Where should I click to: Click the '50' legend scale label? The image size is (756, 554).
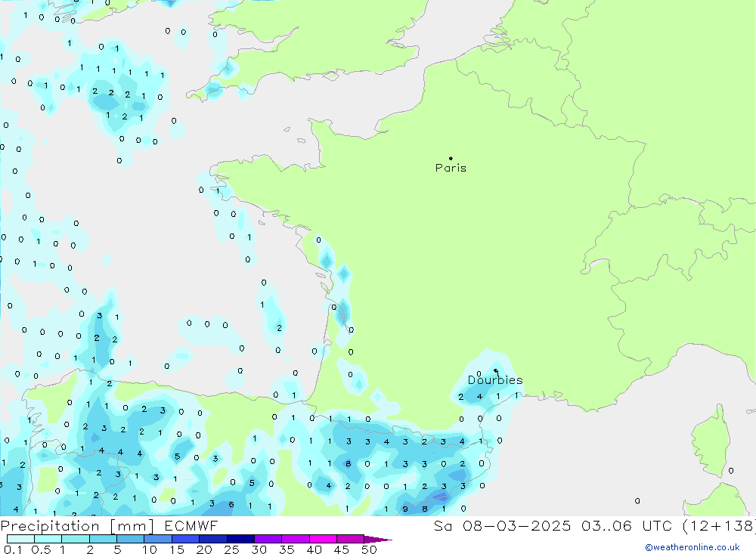pos(369,549)
